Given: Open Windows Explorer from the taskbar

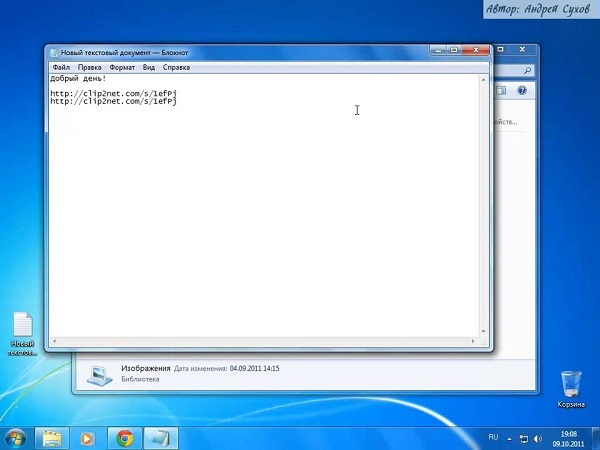Looking at the screenshot, I should [x=52, y=439].
